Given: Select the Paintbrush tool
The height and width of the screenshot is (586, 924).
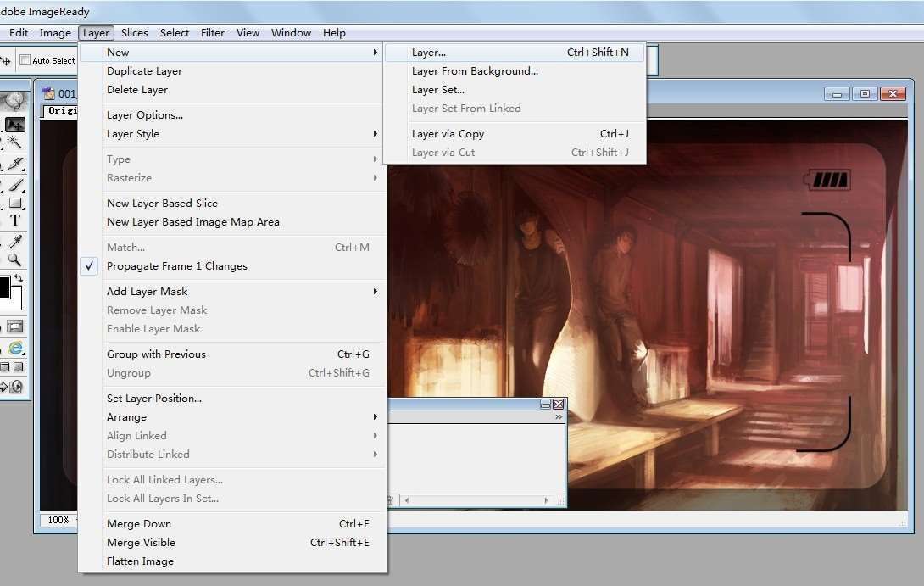Looking at the screenshot, I should click(15, 185).
